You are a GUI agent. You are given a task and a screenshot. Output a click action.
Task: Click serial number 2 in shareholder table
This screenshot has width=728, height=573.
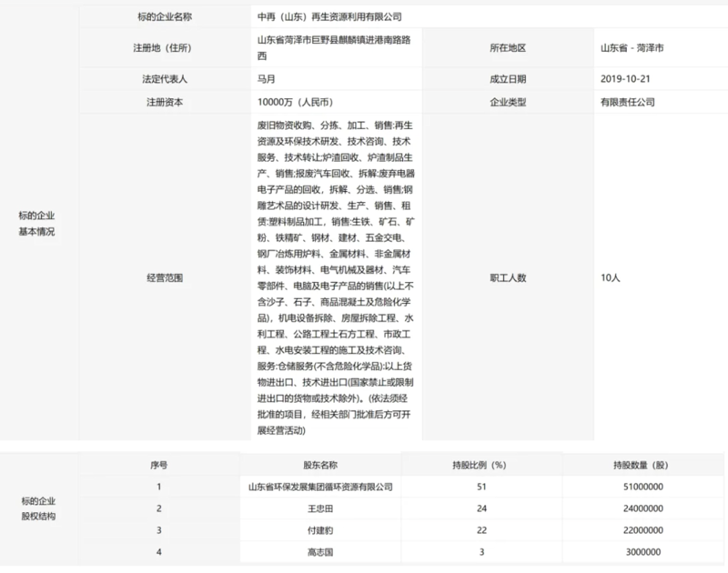click(158, 508)
